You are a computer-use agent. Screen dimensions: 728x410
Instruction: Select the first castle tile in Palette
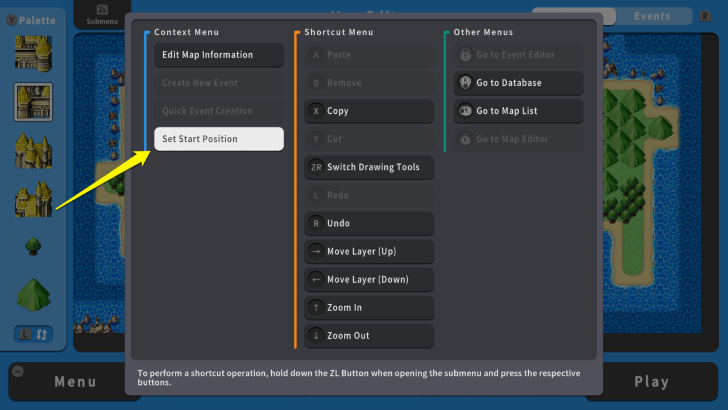point(33,53)
